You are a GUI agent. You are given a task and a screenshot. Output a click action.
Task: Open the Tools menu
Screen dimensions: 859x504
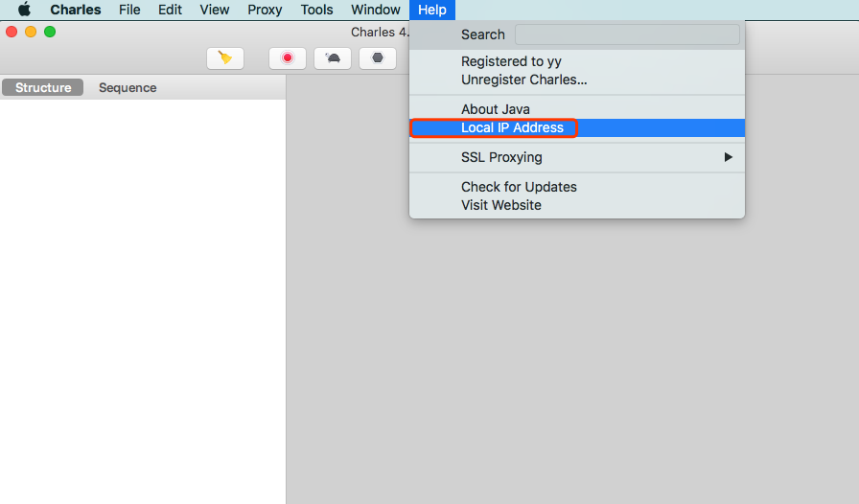tap(316, 10)
